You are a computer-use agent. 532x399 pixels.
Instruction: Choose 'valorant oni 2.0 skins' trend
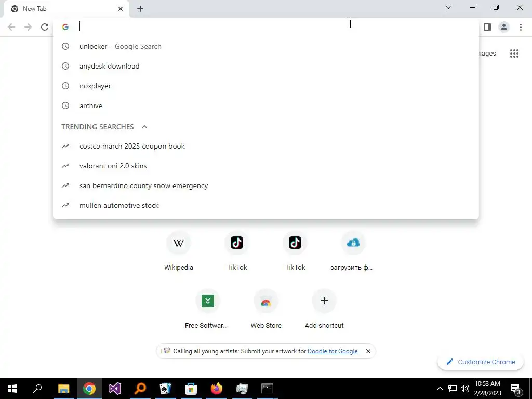[x=266, y=166]
